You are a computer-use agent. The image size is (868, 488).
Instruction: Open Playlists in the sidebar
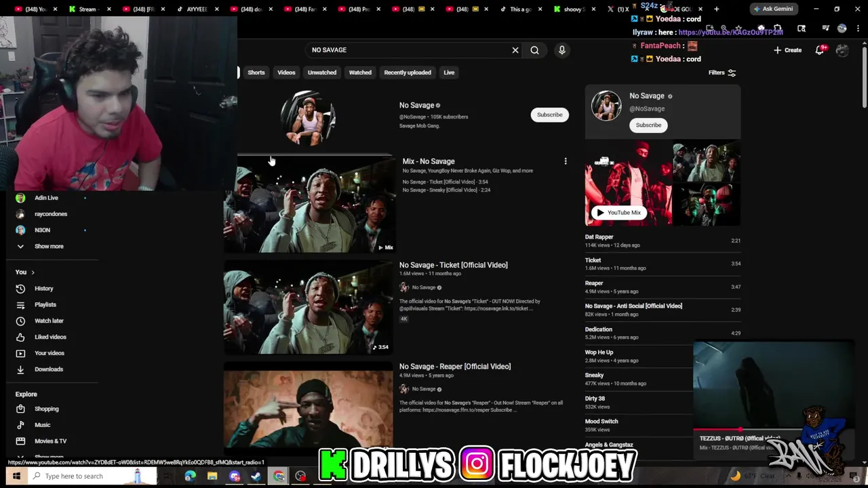[45, 305]
